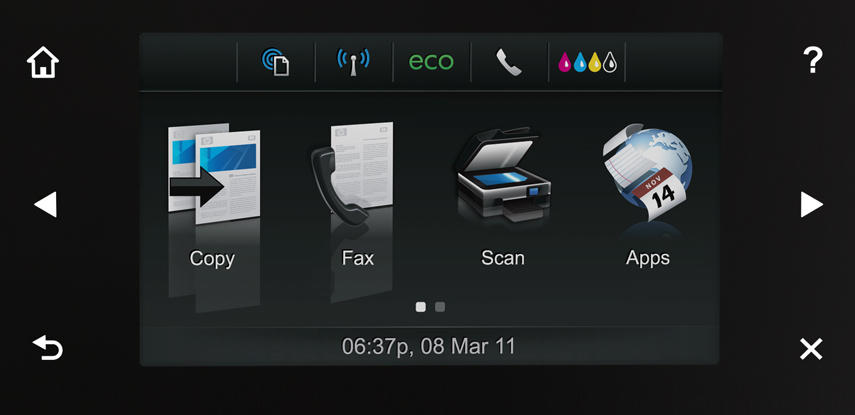Open the wireless network status icon

click(353, 62)
